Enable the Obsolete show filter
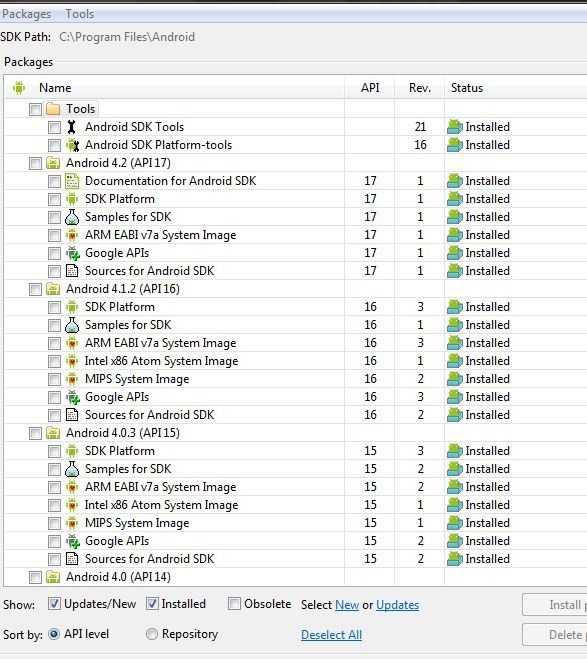 (234, 604)
